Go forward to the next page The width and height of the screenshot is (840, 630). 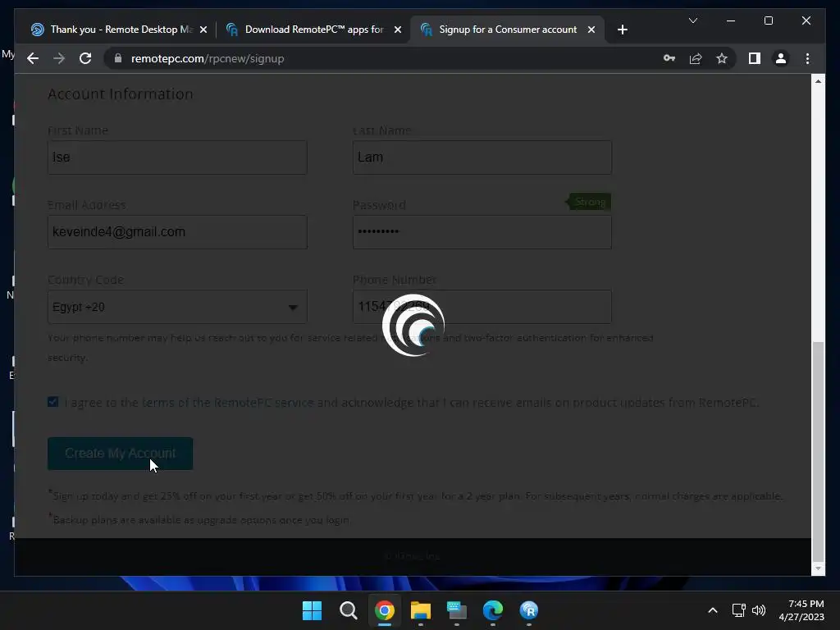click(59, 58)
